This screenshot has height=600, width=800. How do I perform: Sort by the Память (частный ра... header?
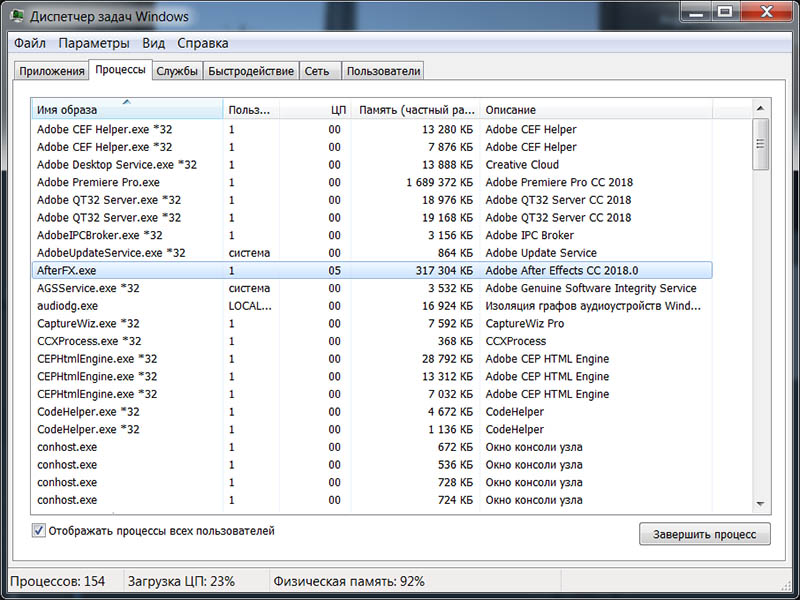[x=415, y=109]
